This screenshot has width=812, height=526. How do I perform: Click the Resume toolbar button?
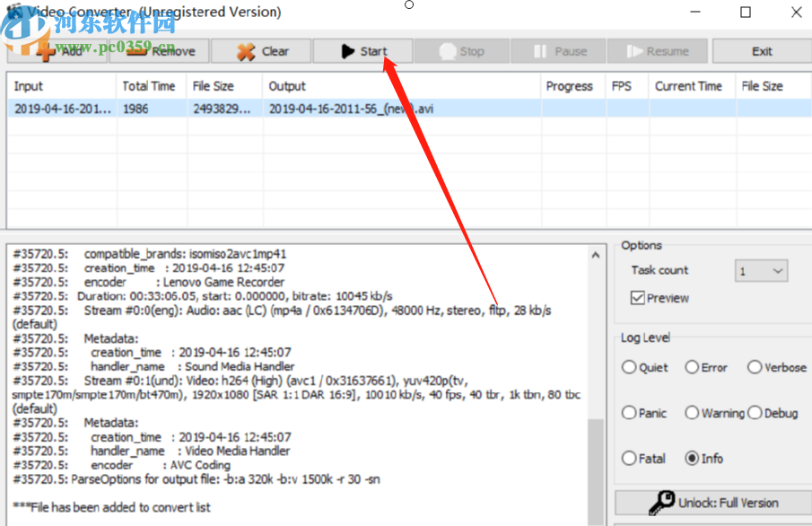(659, 51)
